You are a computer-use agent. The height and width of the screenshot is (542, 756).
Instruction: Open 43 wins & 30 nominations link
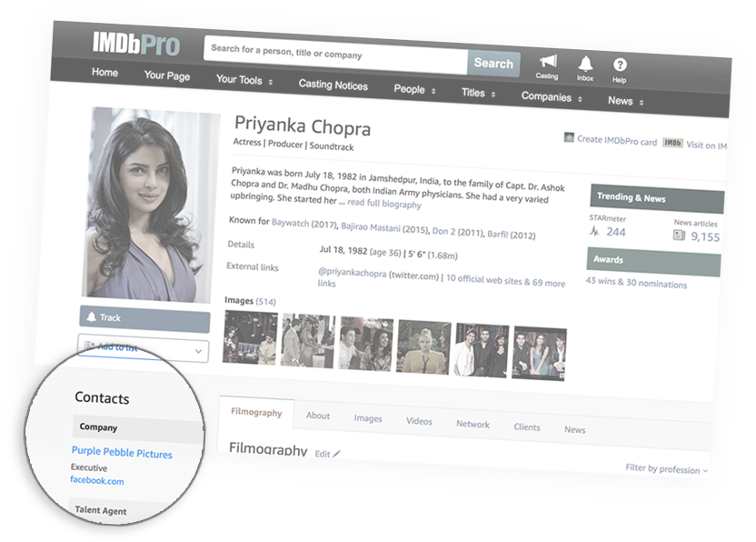click(636, 283)
